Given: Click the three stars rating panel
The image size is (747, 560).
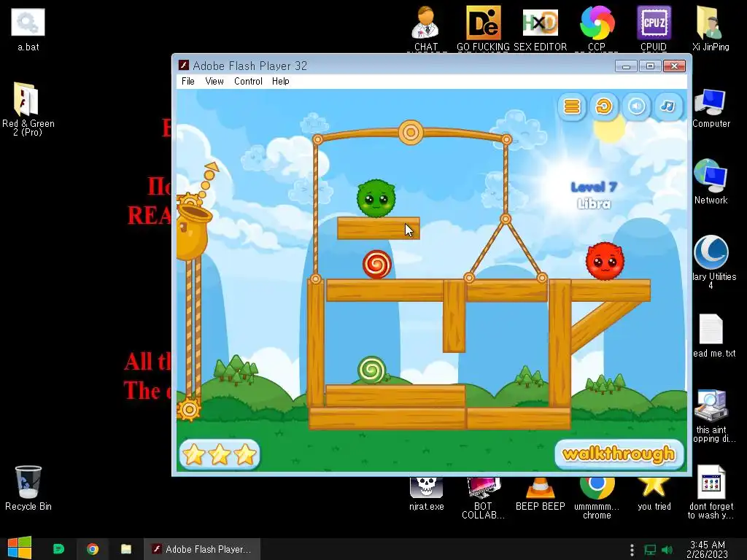Looking at the screenshot, I should [220, 454].
